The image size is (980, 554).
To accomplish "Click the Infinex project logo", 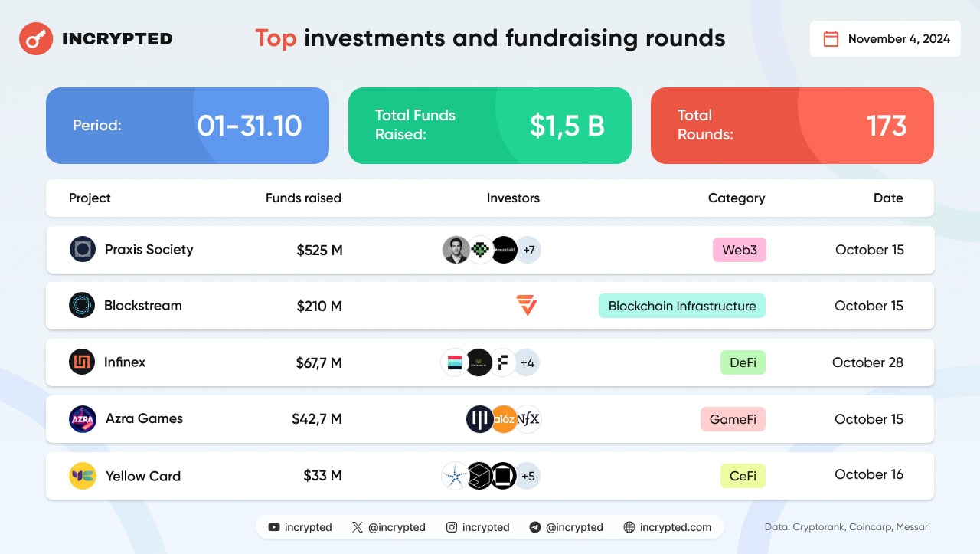I will click(82, 362).
